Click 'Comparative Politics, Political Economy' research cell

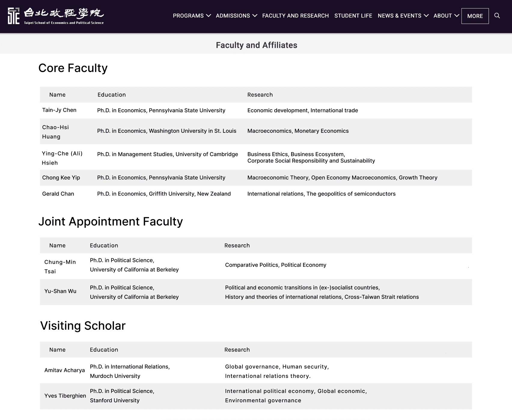coord(276,265)
